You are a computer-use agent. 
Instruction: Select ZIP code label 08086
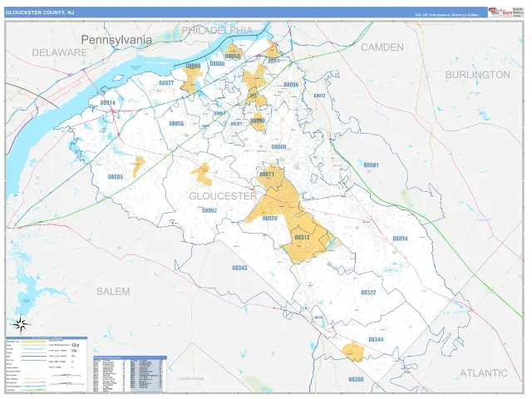click(x=217, y=63)
